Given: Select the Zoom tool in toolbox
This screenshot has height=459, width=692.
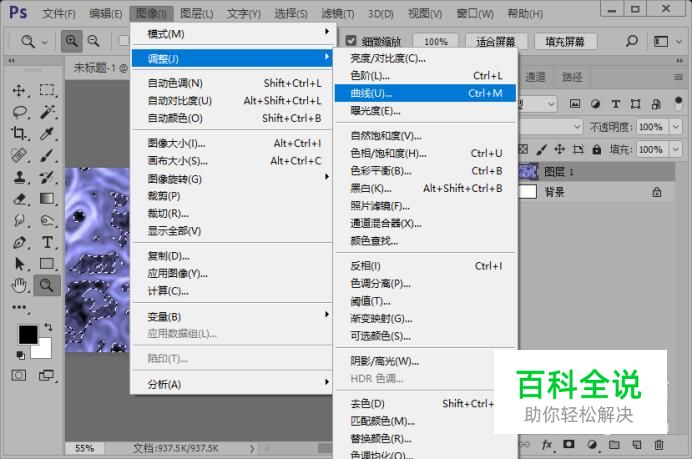Looking at the screenshot, I should coord(47,286).
